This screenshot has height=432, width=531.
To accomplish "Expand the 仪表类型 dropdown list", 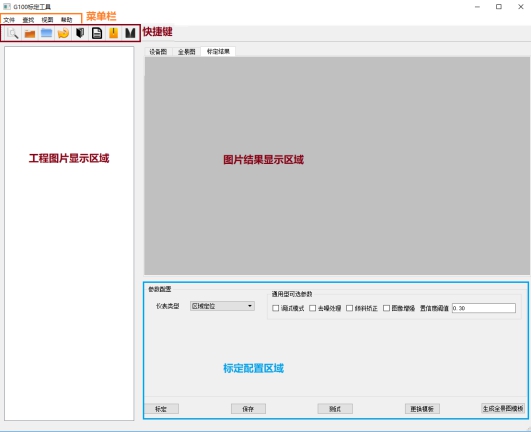I will coord(222,306).
